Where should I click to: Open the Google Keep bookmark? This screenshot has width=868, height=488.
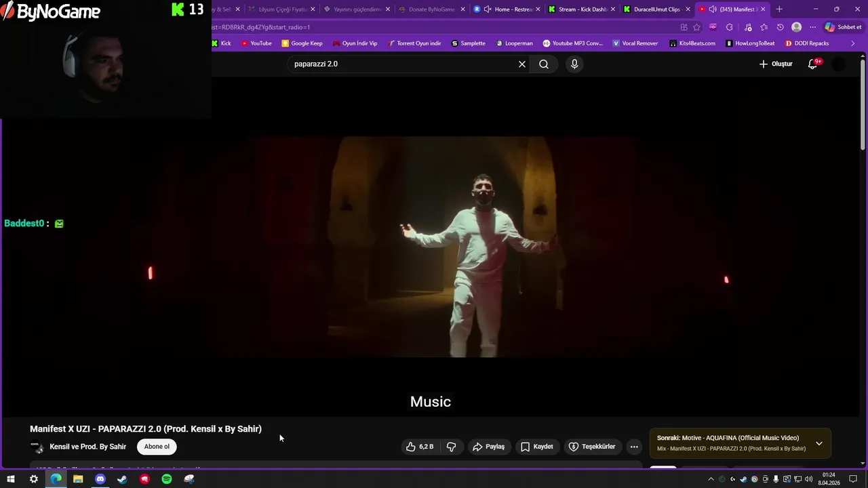tap(302, 43)
